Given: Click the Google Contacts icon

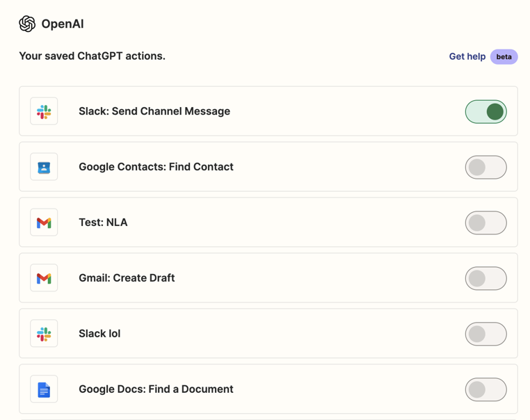Looking at the screenshot, I should pyautogui.click(x=44, y=167).
